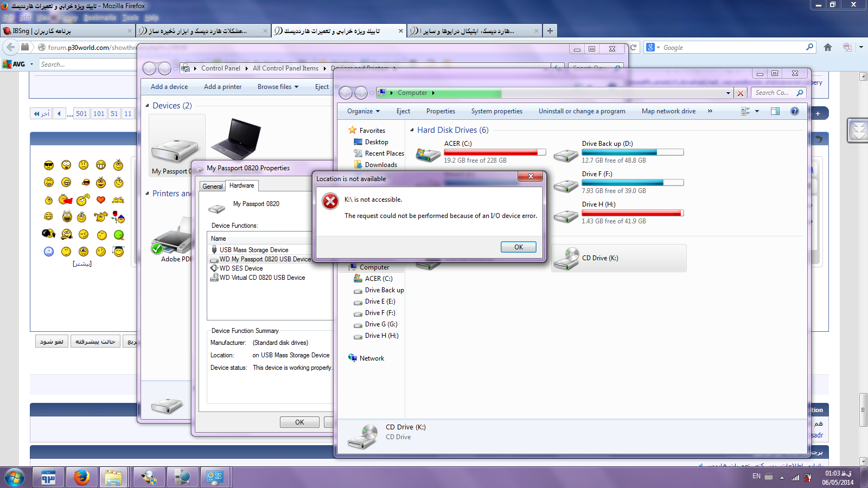The height and width of the screenshot is (488, 868).
Task: Show more toolbar commands chevron
Action: [710, 111]
